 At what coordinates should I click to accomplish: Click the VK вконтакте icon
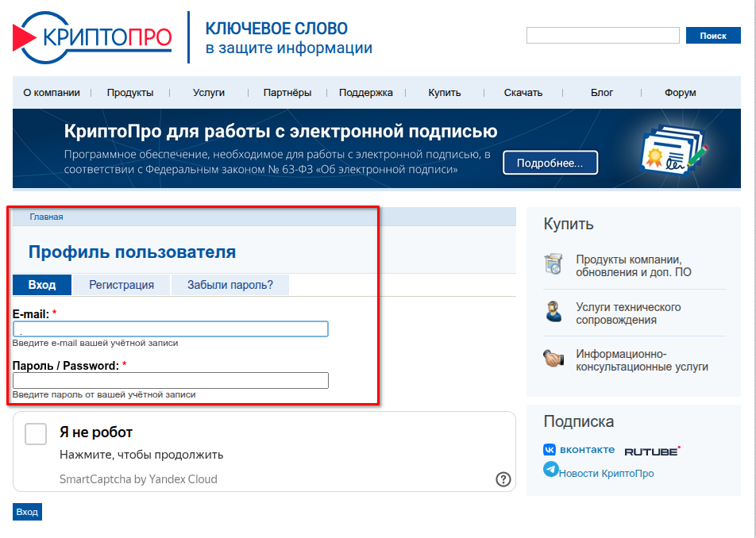tap(550, 450)
